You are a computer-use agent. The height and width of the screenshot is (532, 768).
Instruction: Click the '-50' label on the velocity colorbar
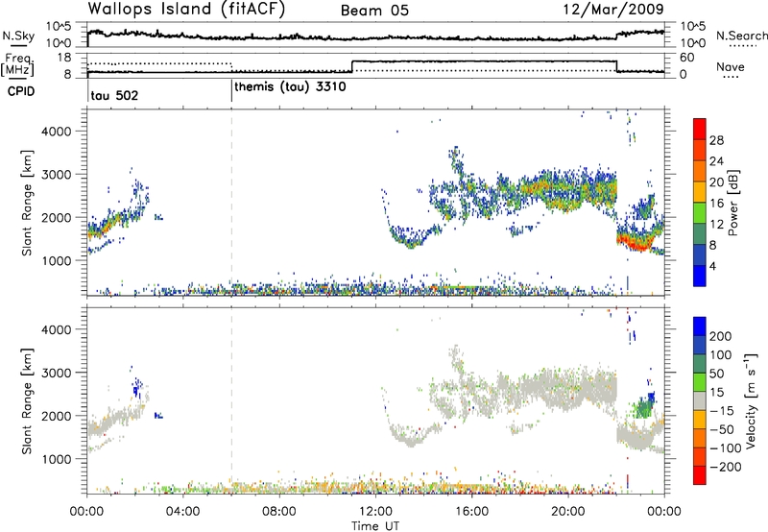click(722, 429)
